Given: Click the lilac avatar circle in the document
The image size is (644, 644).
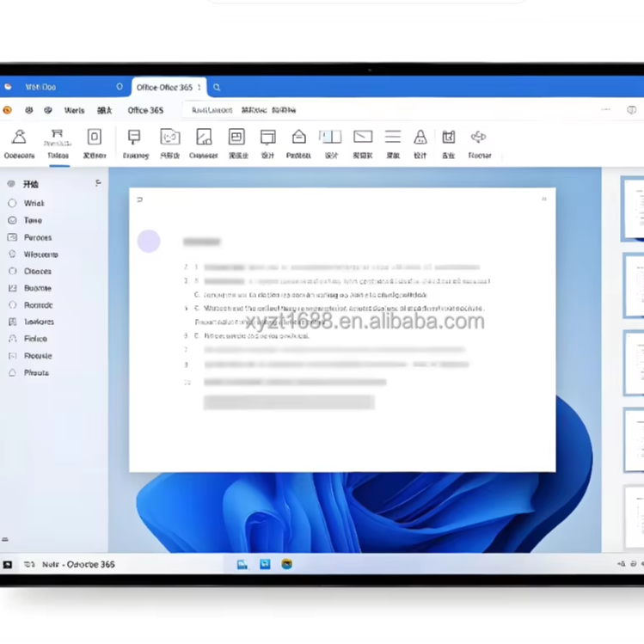Looking at the screenshot, I should (149, 241).
